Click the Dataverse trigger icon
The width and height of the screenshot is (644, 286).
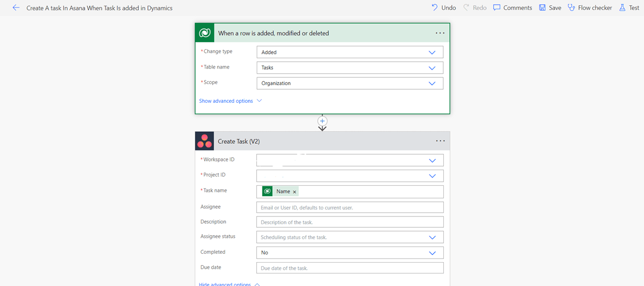tap(205, 33)
